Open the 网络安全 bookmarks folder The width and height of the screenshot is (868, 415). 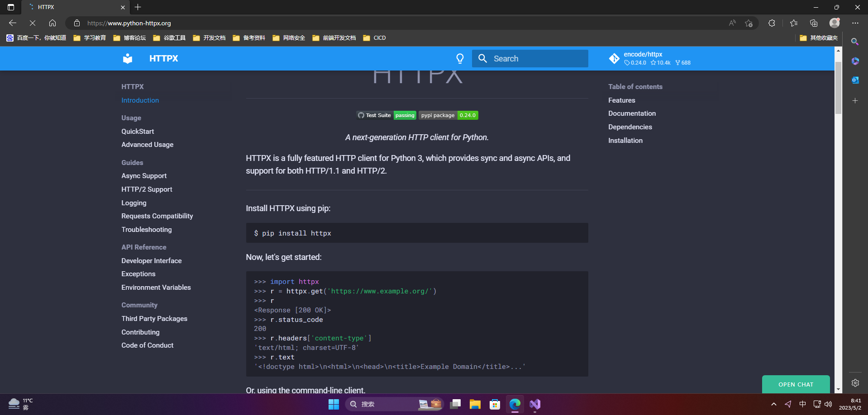click(x=289, y=38)
